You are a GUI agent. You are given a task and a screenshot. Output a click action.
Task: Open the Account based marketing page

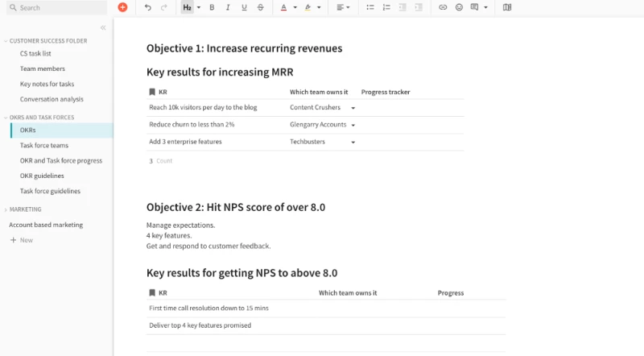click(46, 225)
